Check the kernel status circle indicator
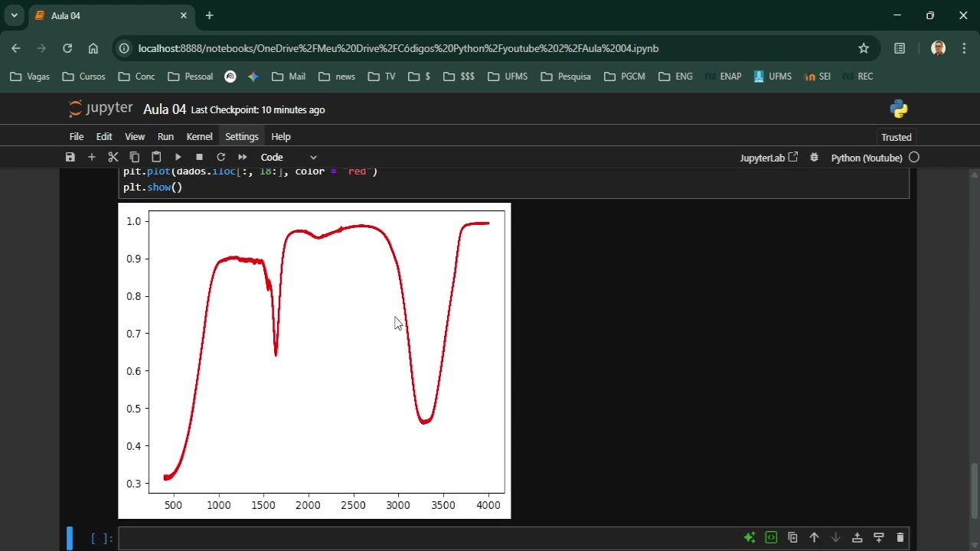The height and width of the screenshot is (551, 980). tap(914, 157)
